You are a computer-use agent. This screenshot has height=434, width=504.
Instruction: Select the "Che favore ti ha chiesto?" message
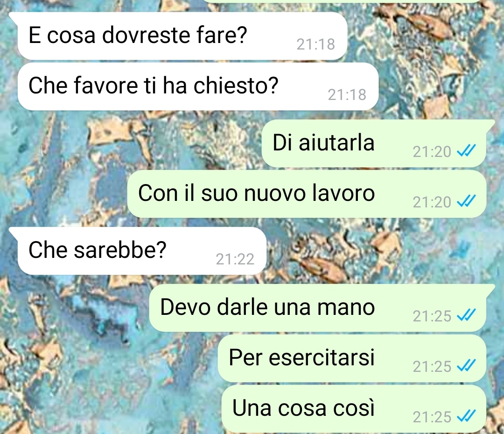(x=198, y=86)
